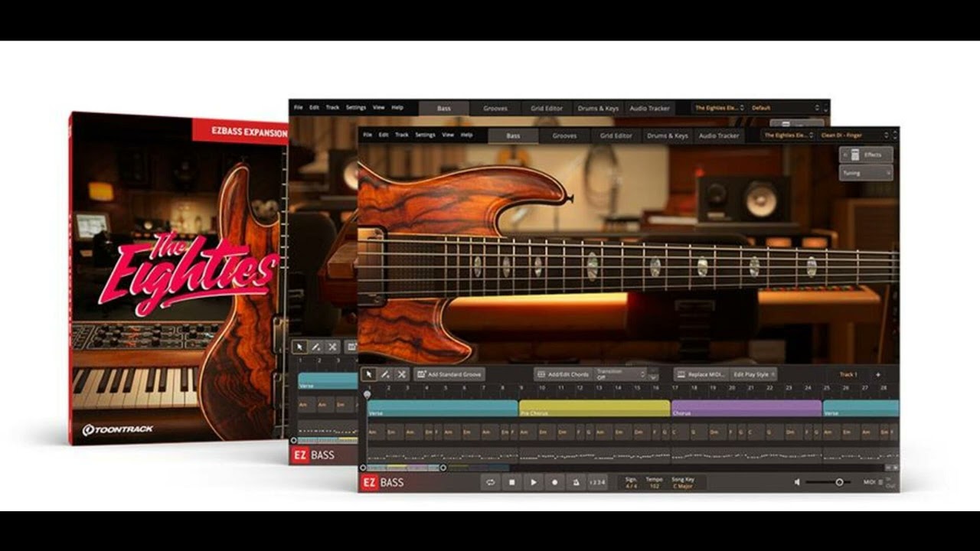
Task: Open The Eighties Ele... library dropdown in front window
Action: [x=789, y=135]
